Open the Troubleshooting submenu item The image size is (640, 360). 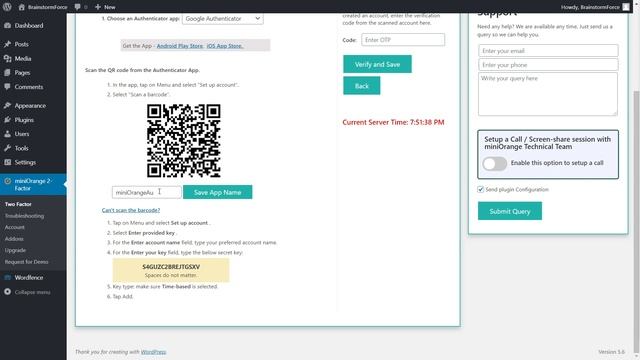pyautogui.click(x=24, y=216)
